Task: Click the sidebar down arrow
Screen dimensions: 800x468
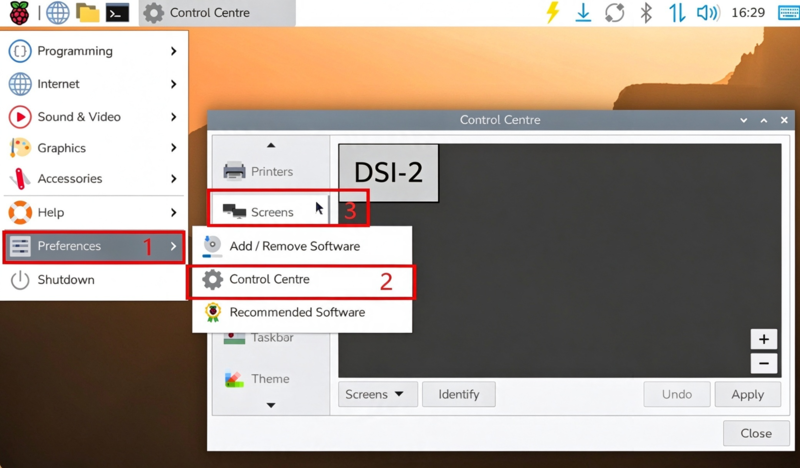Action: tap(271, 405)
